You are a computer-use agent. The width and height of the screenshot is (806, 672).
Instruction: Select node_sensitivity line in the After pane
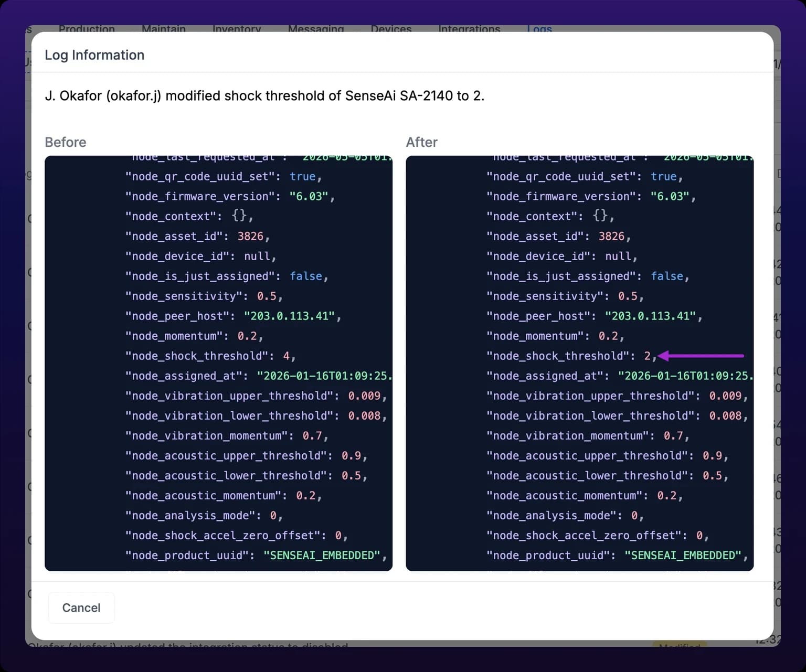565,296
